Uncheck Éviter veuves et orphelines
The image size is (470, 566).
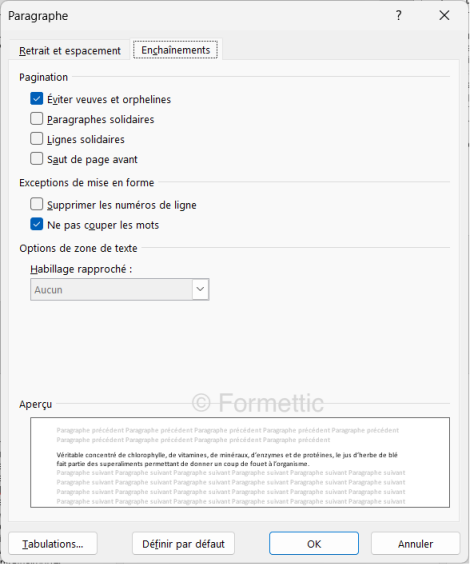click(x=36, y=99)
